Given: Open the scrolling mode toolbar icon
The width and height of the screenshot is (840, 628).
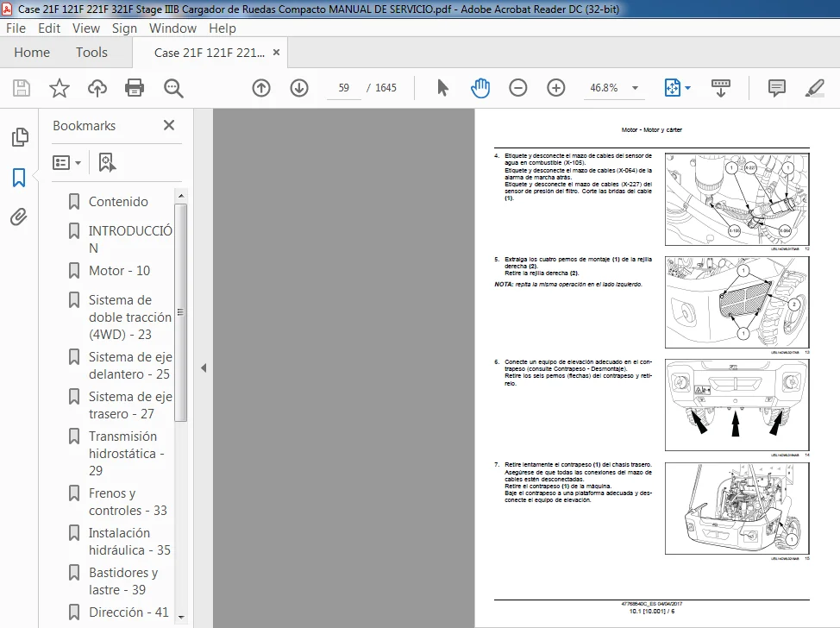Looking at the screenshot, I should (x=720, y=88).
